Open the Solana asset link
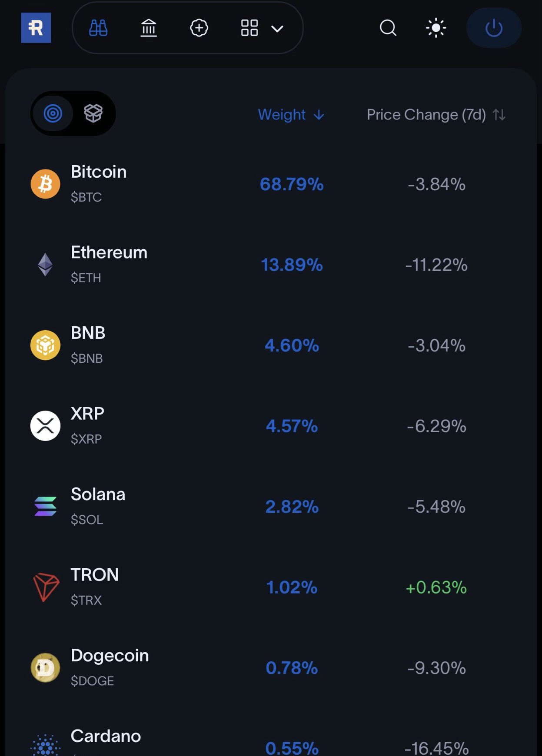The height and width of the screenshot is (756, 542). coord(98,494)
